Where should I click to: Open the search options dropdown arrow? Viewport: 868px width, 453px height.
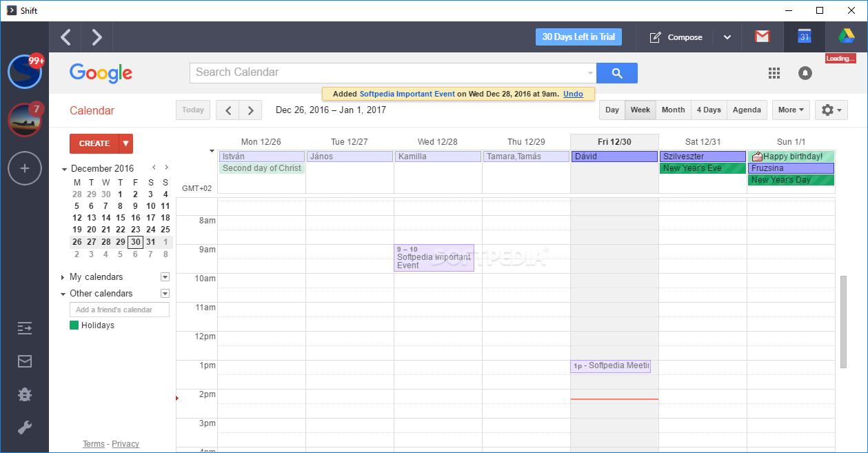[x=590, y=73]
